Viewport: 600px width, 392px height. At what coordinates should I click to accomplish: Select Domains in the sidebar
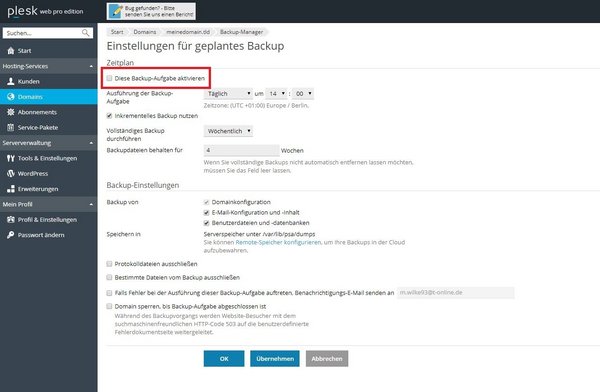point(49,96)
